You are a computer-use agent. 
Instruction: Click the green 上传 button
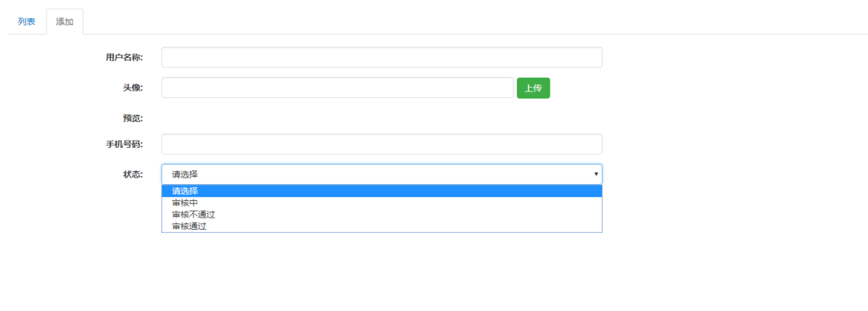click(533, 88)
